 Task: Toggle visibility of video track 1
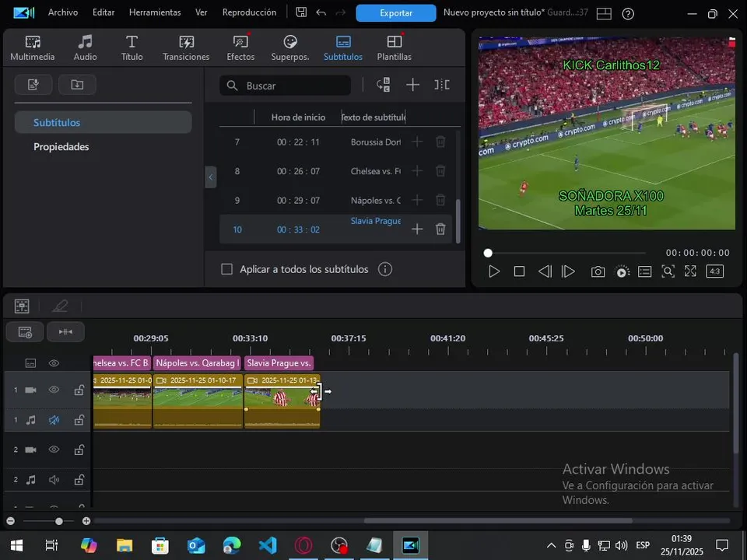[x=54, y=390]
